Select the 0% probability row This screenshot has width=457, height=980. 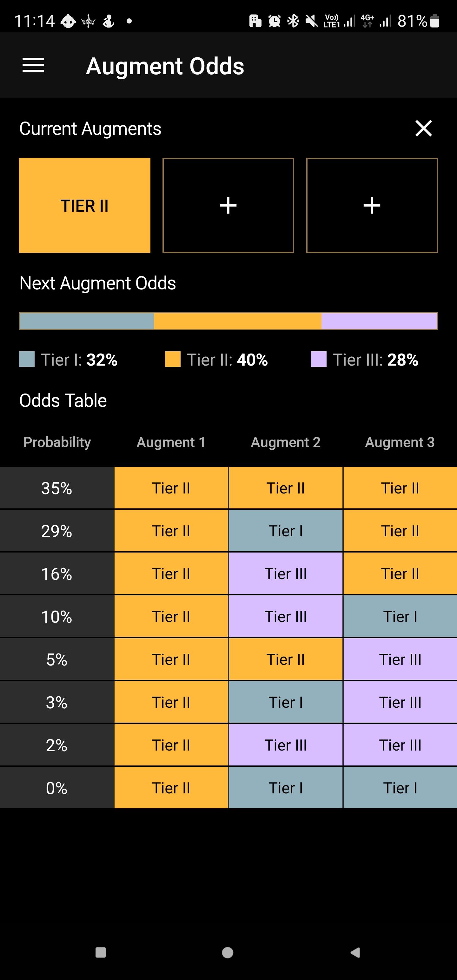(228, 788)
